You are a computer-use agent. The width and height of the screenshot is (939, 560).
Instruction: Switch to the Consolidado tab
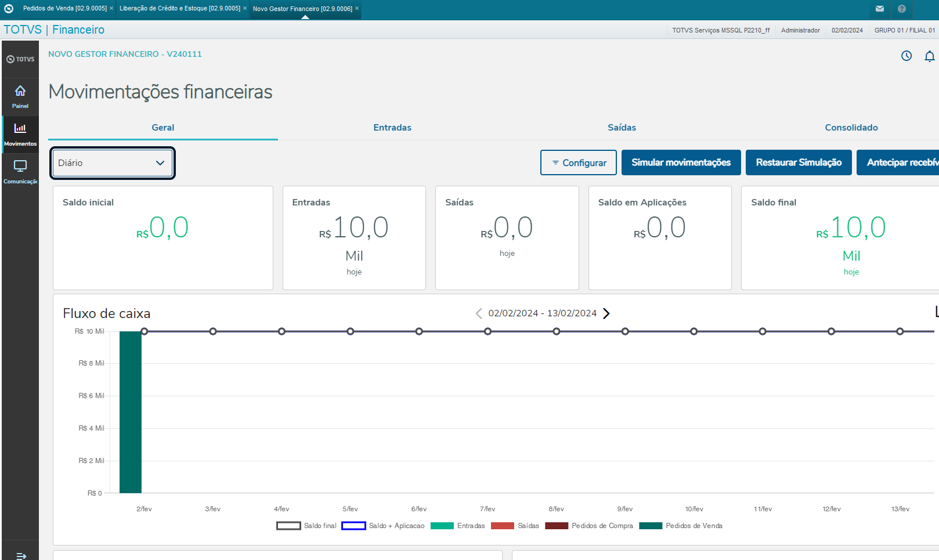click(x=851, y=128)
